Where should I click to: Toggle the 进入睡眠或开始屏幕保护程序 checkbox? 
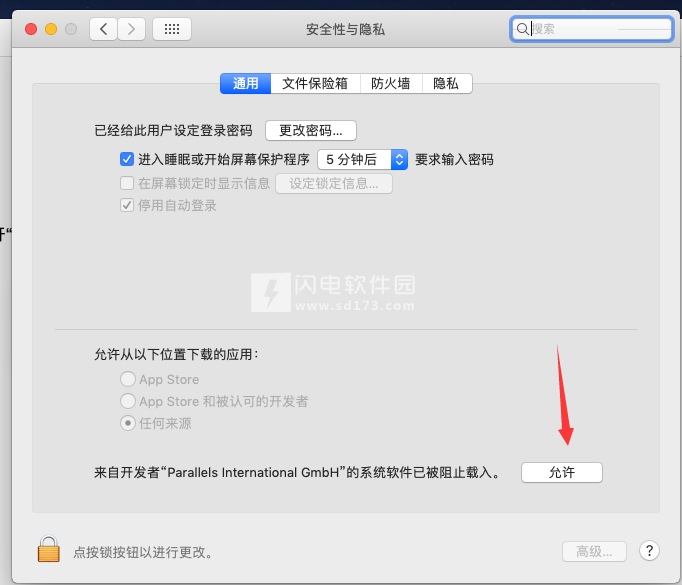point(127,159)
